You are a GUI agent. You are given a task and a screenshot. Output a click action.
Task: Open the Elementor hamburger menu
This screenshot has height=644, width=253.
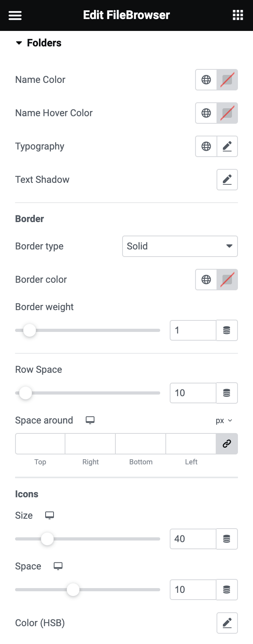tap(15, 15)
